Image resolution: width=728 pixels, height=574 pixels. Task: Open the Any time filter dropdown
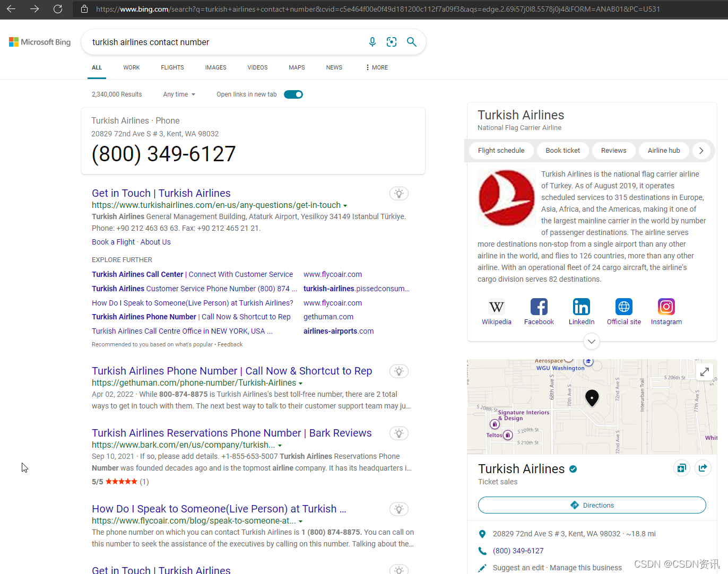179,94
